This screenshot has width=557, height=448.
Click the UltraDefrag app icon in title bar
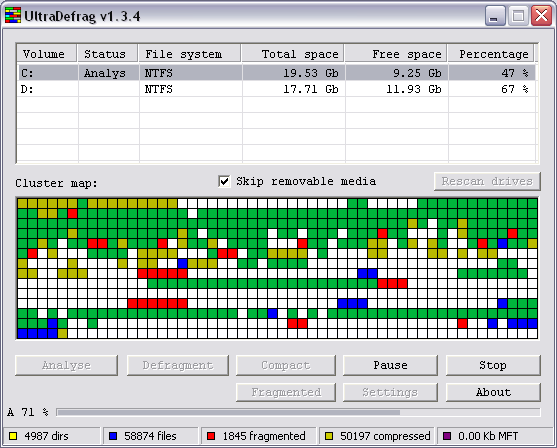[13, 16]
